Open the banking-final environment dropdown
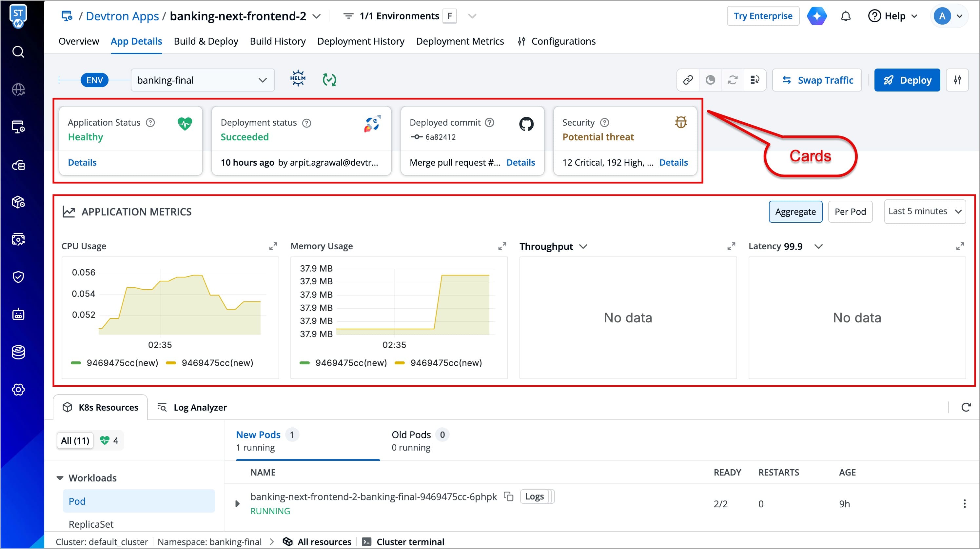This screenshot has width=980, height=549. [203, 80]
